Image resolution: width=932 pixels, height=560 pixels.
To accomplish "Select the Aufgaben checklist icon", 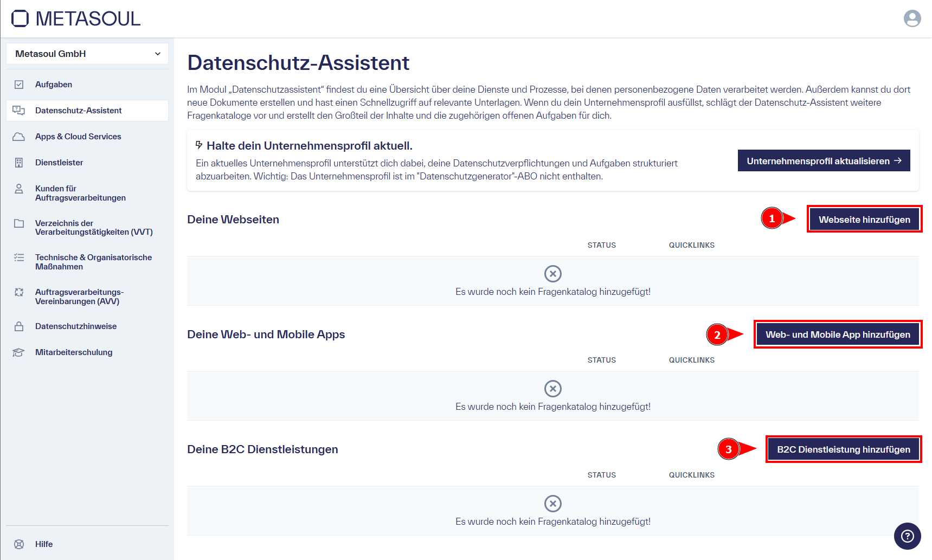I will click(x=19, y=84).
